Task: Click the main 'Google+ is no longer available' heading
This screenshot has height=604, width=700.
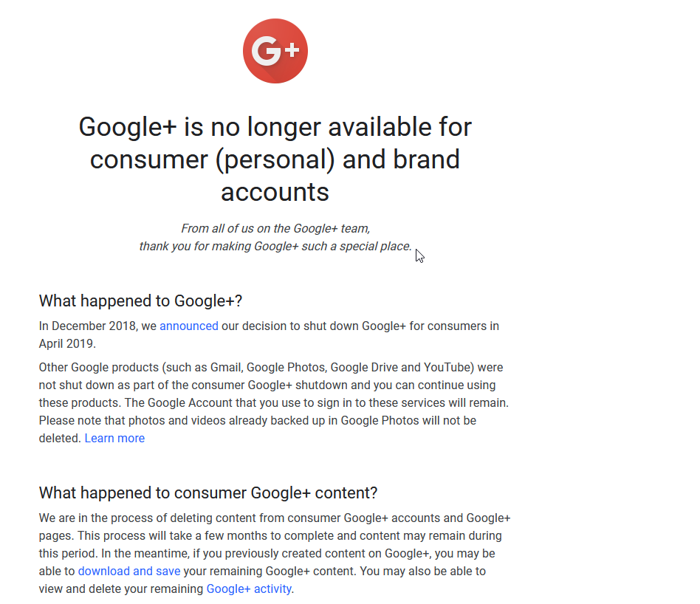Action: [275, 159]
